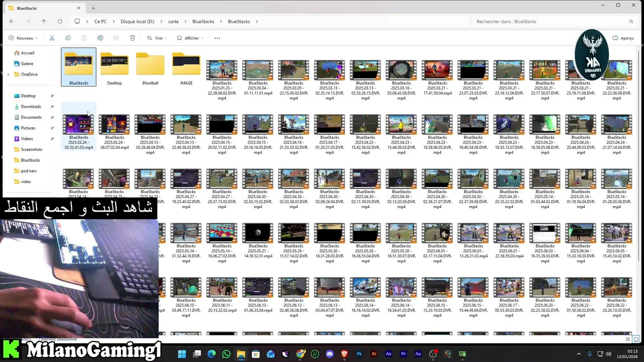The image size is (644, 362).
Task: Expand chevron after Disque local (D:)
Action: (162, 22)
